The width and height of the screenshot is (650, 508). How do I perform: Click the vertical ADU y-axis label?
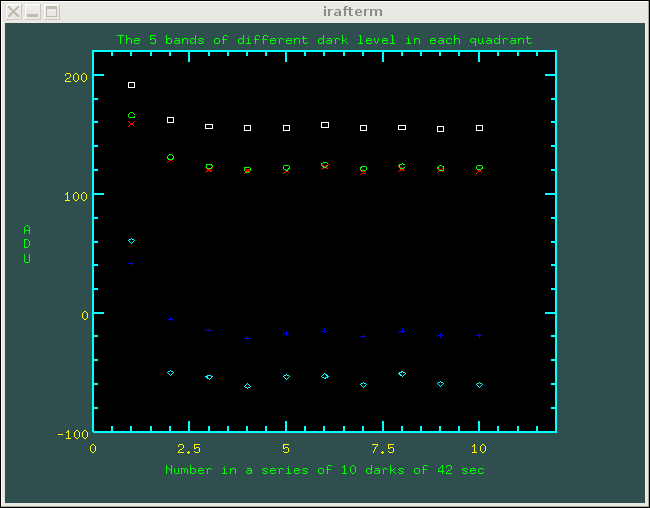point(27,244)
